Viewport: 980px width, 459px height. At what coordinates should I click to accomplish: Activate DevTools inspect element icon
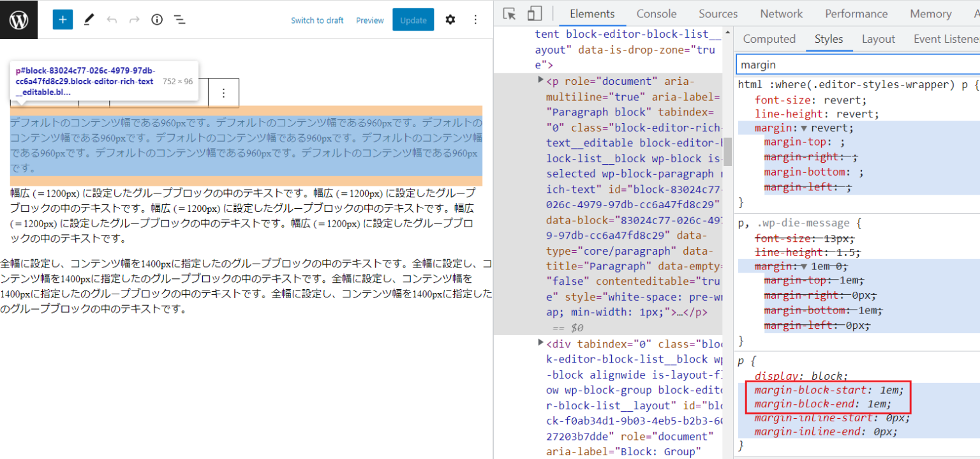(509, 13)
